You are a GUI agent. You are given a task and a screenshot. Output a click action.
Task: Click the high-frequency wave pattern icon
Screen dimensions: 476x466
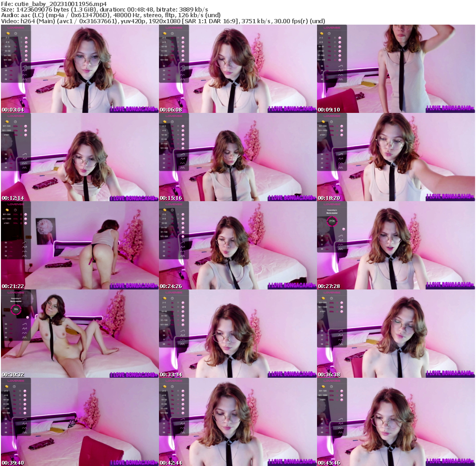(x=25, y=75)
